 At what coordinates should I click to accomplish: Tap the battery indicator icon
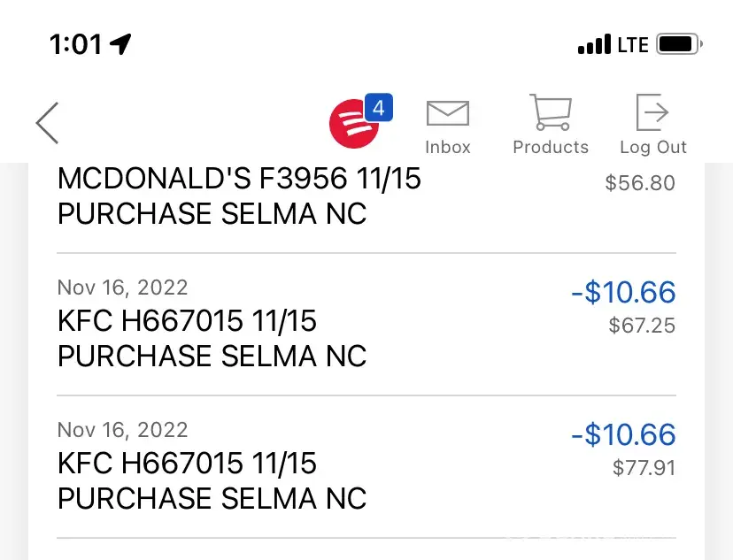[680, 43]
